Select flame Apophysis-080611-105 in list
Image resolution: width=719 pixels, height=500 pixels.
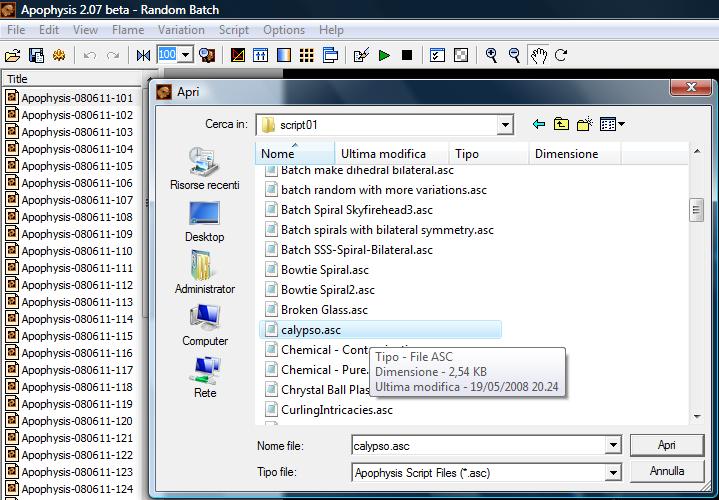click(70, 166)
